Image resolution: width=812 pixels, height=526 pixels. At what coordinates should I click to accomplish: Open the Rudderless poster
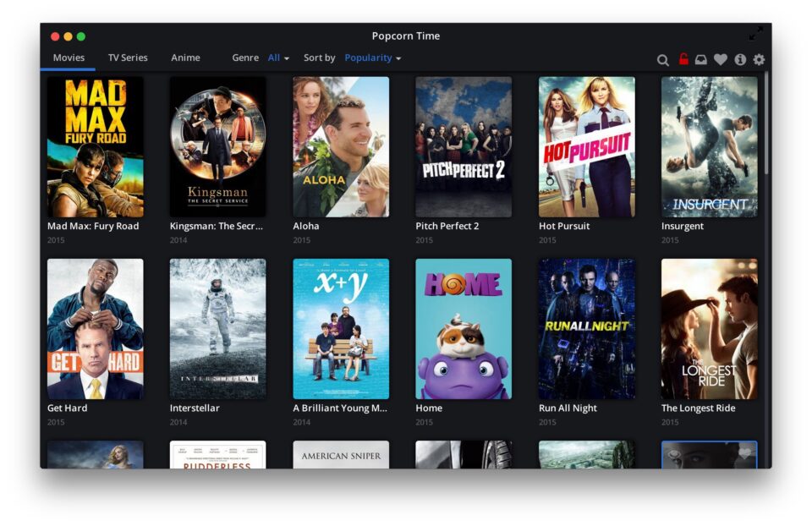(x=217, y=455)
